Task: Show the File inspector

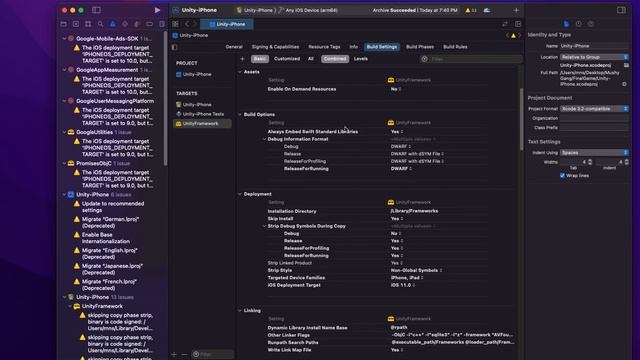Action: (566, 24)
